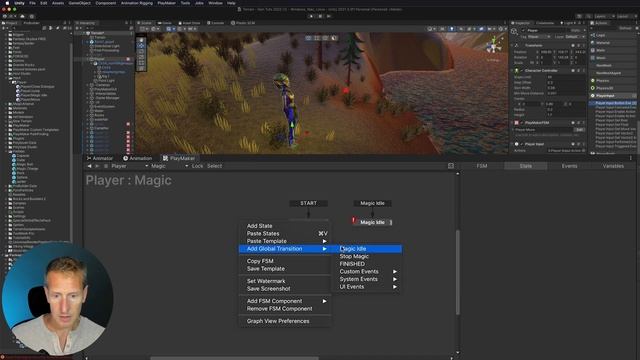Select Player in Hierarchy panel

(x=99, y=59)
